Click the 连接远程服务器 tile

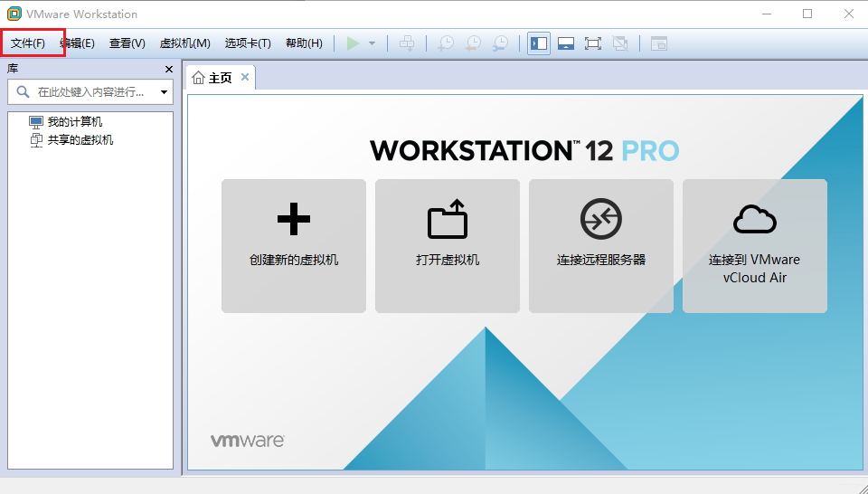(x=601, y=246)
